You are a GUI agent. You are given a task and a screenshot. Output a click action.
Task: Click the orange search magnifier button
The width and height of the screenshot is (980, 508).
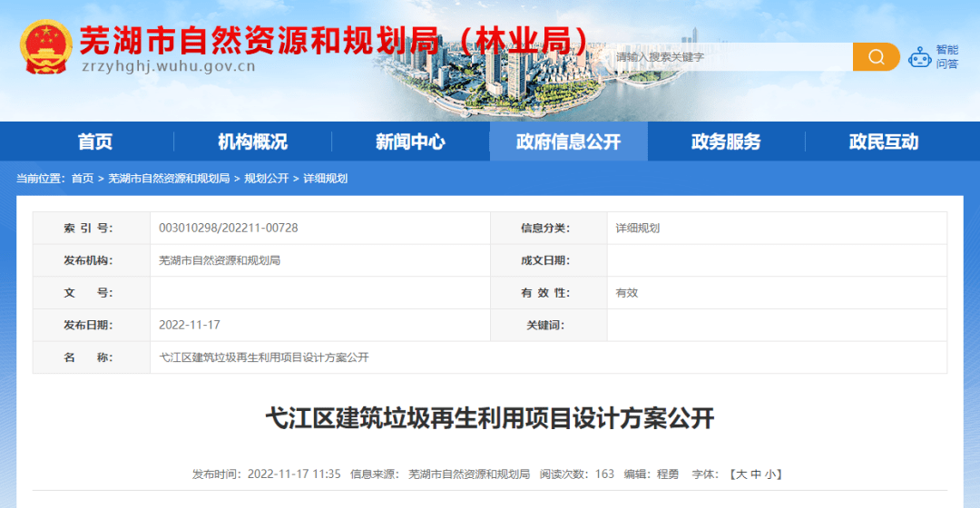point(876,57)
